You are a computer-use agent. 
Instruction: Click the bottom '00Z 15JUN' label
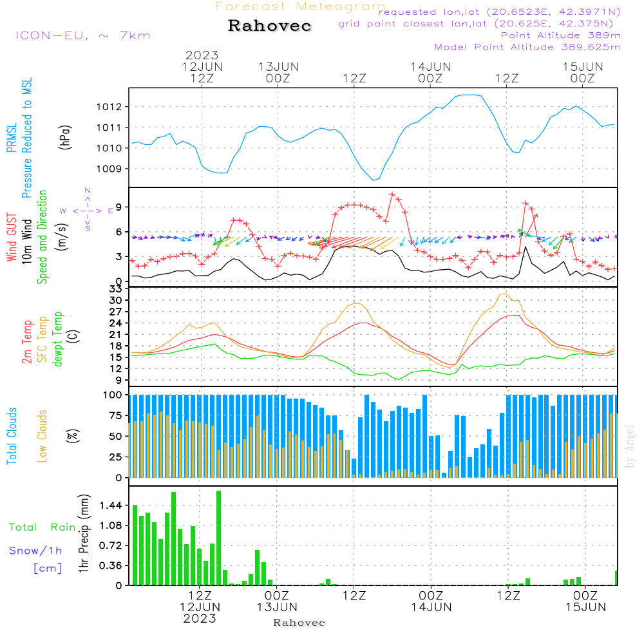[x=585, y=601]
